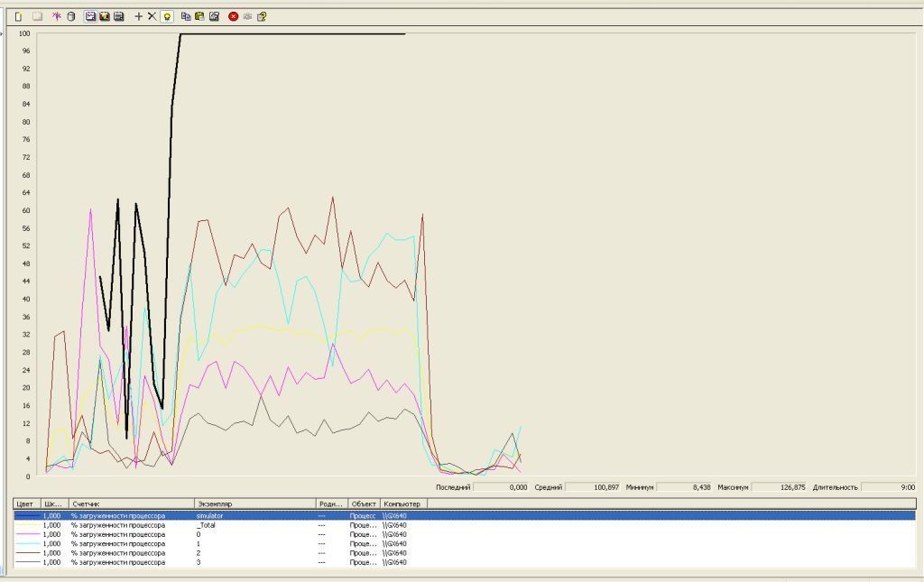Select the counter row for instance 0
Screen dimensions: 924x582
[465, 534]
